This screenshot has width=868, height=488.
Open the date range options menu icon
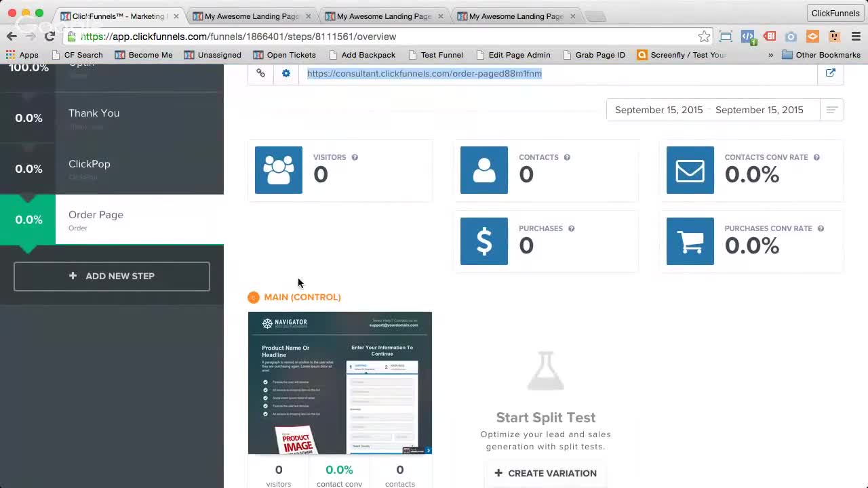click(832, 110)
